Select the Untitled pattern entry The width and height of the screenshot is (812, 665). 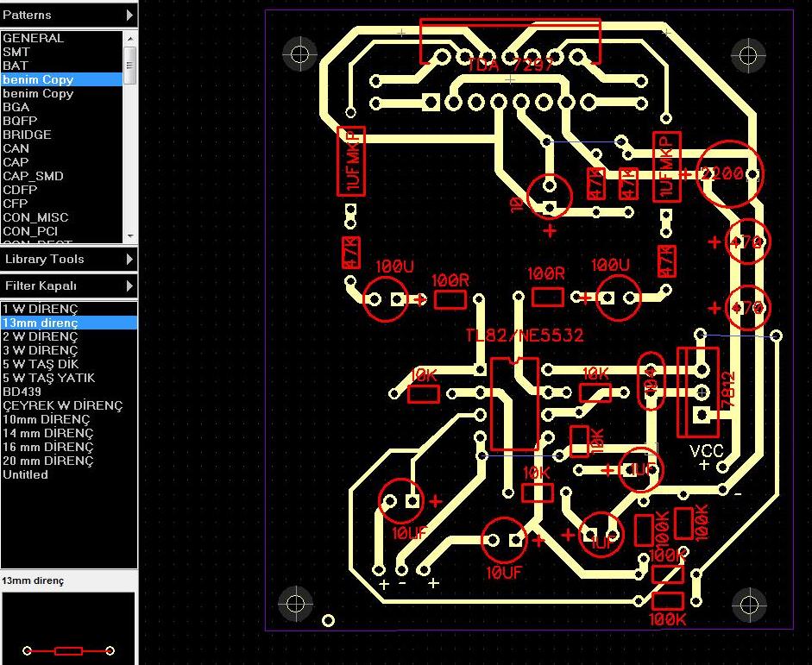26,474
